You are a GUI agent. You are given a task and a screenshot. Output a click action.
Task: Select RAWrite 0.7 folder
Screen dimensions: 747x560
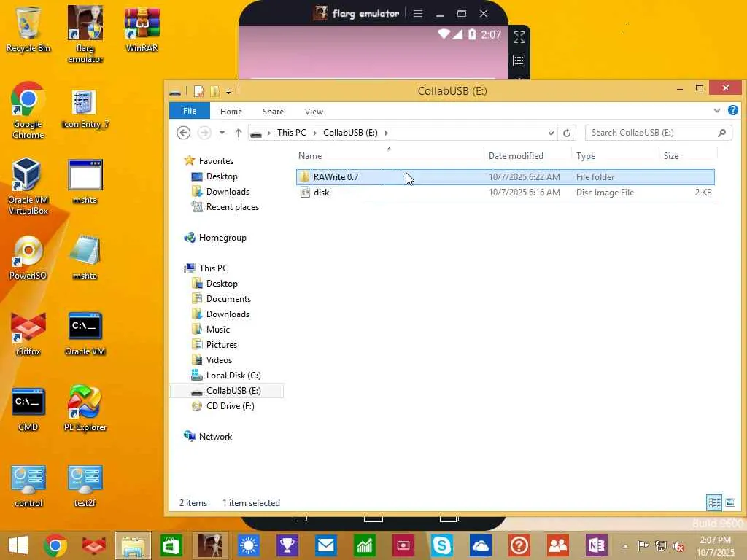coord(506,176)
